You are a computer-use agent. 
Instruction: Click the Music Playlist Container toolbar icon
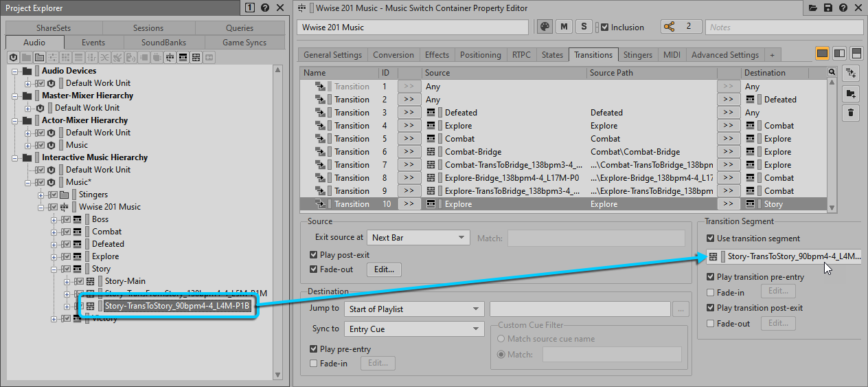[183, 58]
